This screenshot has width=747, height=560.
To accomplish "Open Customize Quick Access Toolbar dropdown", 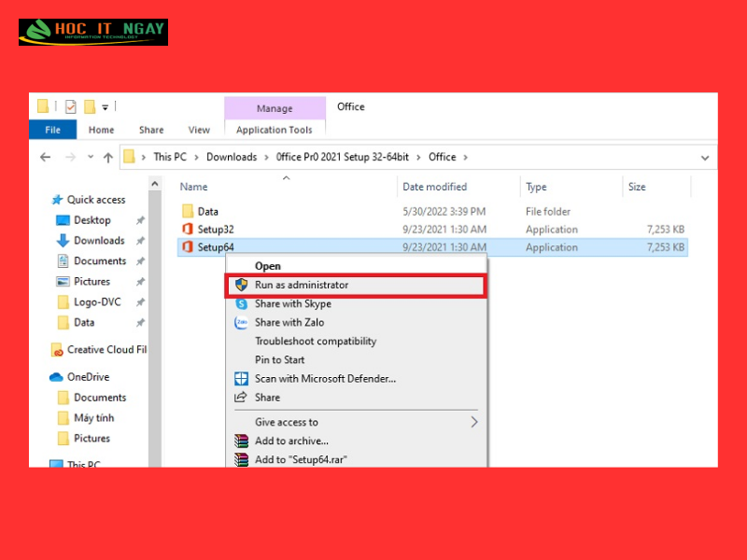I will [x=106, y=107].
